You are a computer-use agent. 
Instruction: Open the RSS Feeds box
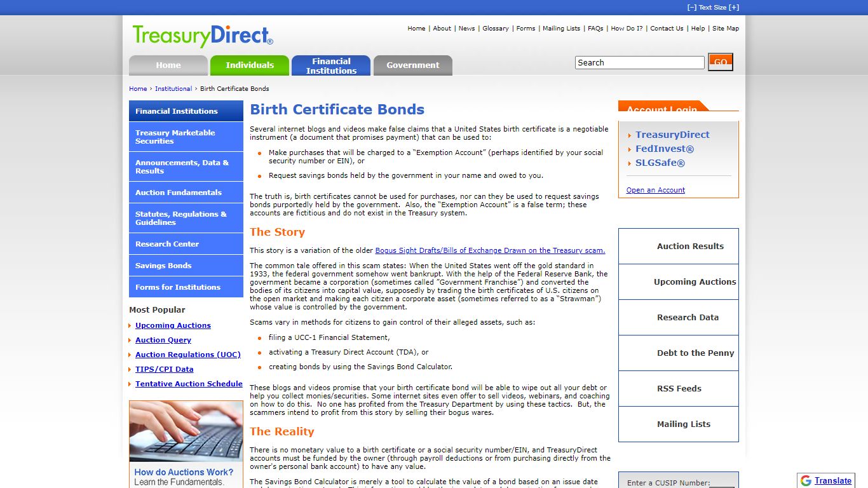coord(679,388)
